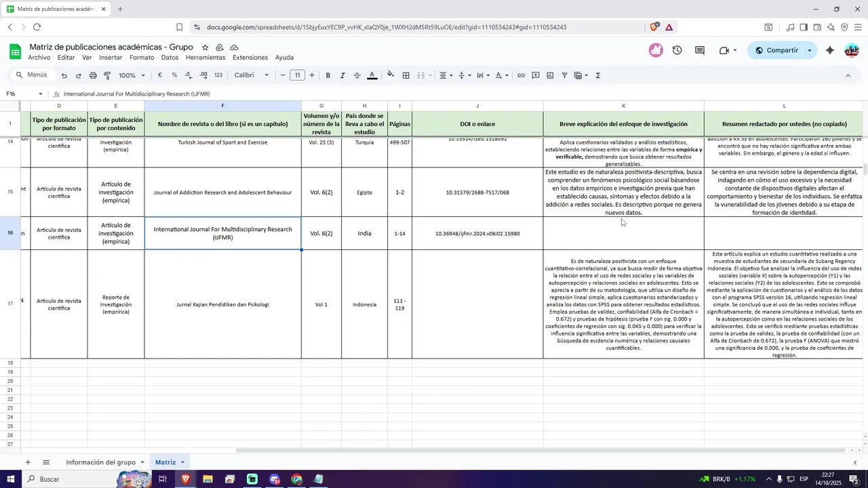Open the Gemini assistant
This screenshot has height=488, width=868.
830,50
